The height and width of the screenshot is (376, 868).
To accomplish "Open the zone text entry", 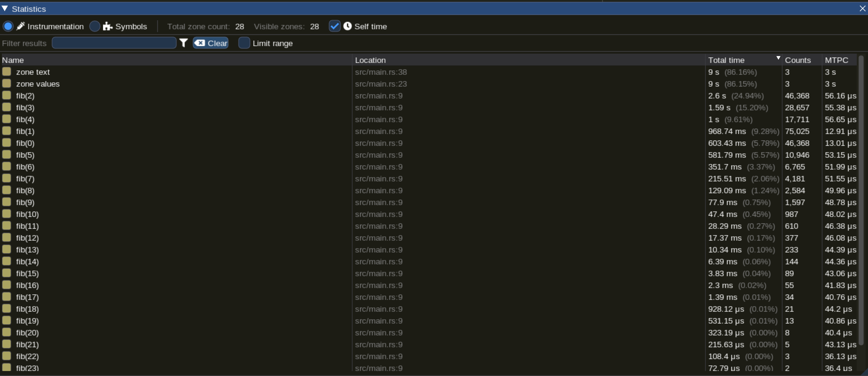I will 33,72.
